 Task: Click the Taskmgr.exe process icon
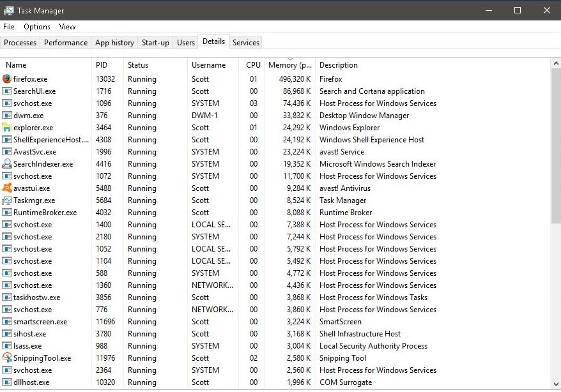[x=7, y=200]
